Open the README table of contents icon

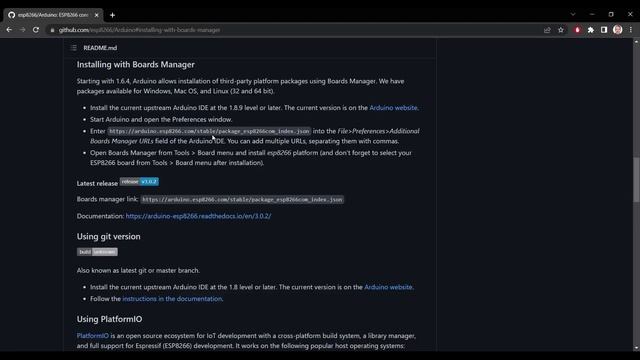pyautogui.click(x=73, y=48)
